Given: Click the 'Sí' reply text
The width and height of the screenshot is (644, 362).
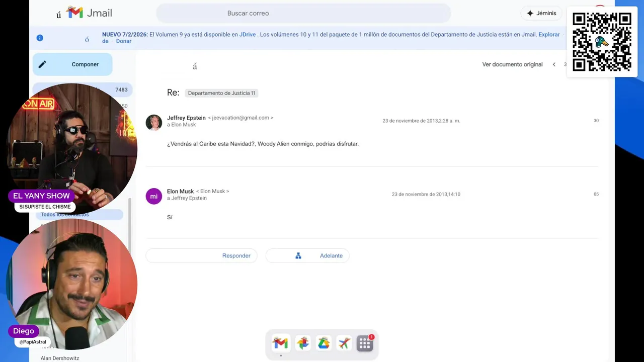Looking at the screenshot, I should click(170, 217).
